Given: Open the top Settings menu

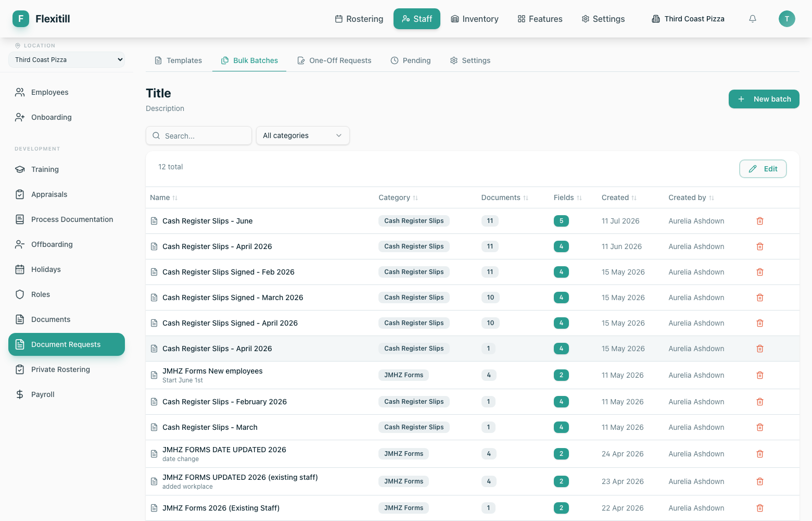Looking at the screenshot, I should [x=603, y=19].
